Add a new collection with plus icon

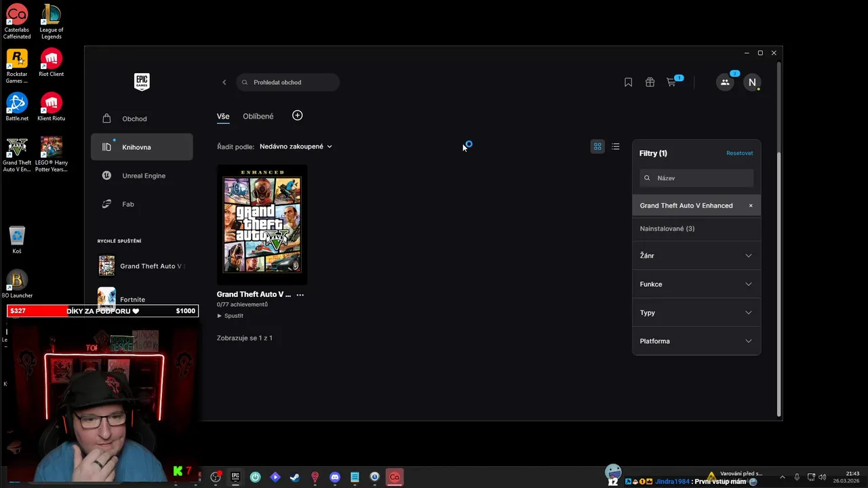pos(297,115)
